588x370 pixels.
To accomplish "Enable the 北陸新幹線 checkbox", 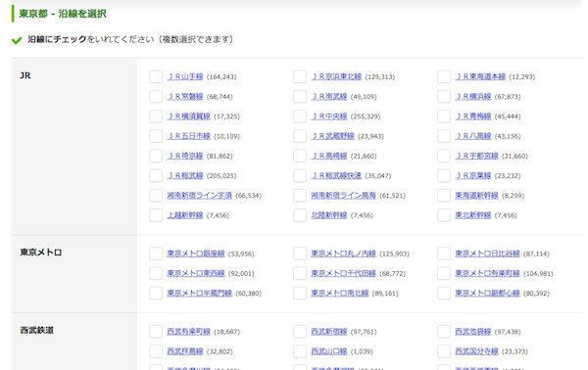I will click(300, 215).
